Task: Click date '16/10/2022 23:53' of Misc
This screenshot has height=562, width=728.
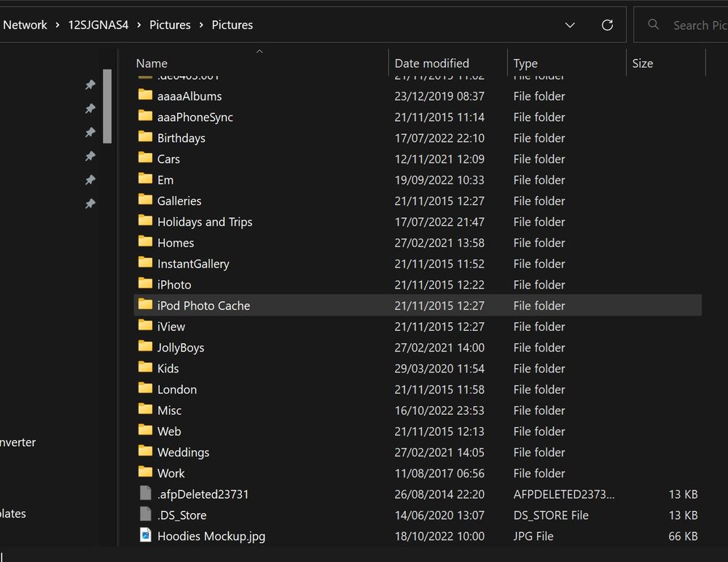Action: pyautogui.click(x=439, y=410)
